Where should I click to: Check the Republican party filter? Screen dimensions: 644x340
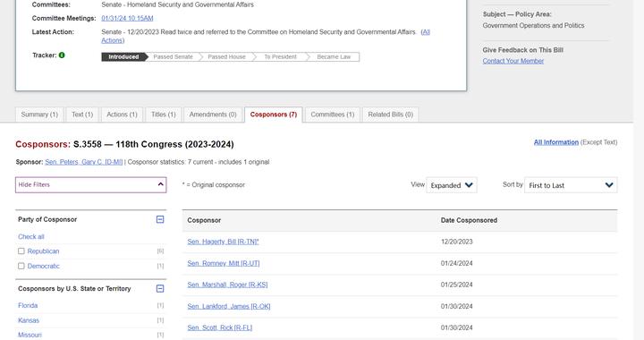tap(21, 251)
